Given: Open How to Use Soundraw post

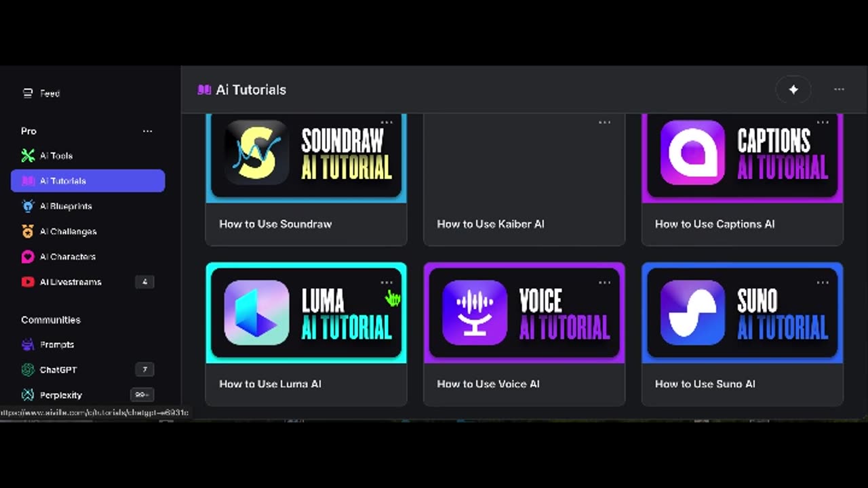Looking at the screenshot, I should [275, 224].
